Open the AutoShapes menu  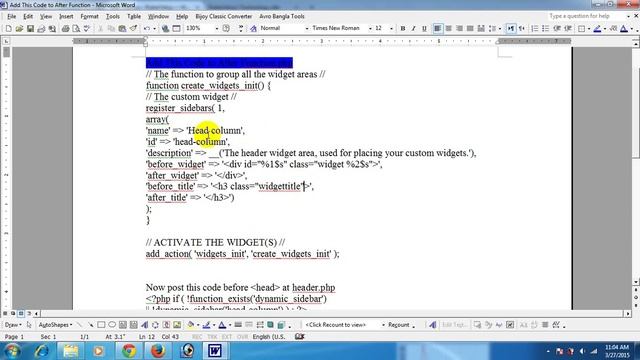[x=56, y=325]
